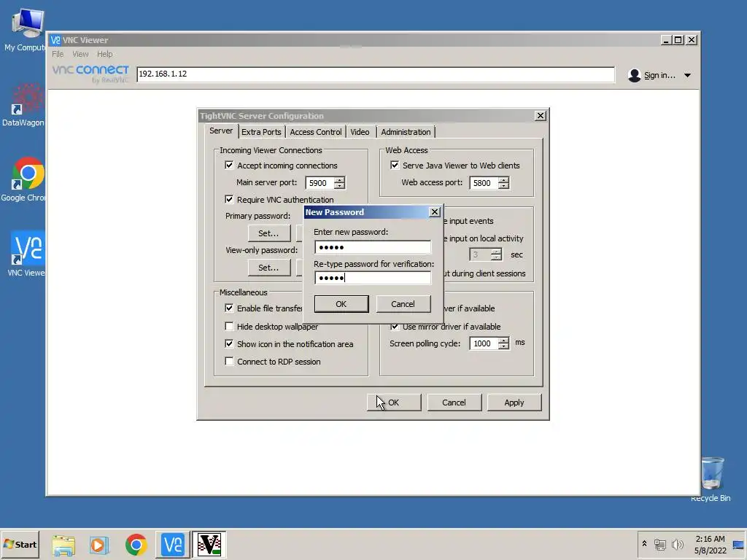Toggle Enable file transfers checkbox

[229, 308]
